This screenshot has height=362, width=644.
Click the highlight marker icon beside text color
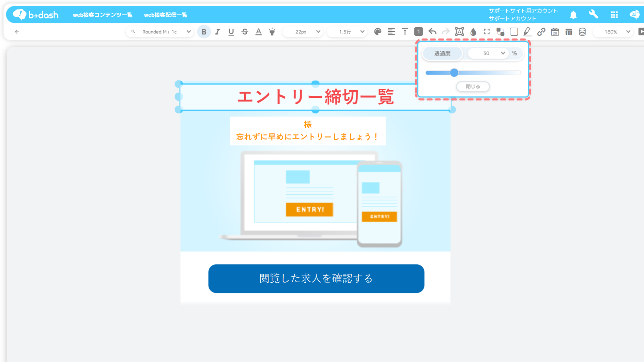(x=272, y=32)
